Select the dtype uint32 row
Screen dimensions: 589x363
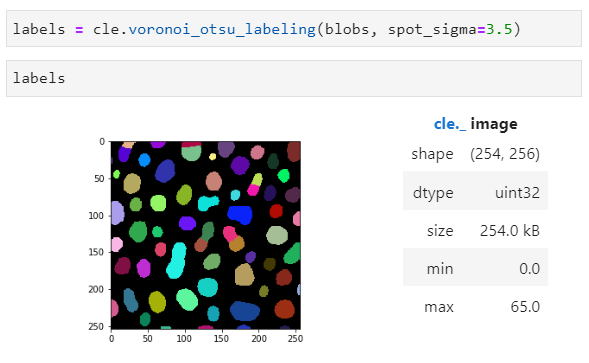(475, 191)
